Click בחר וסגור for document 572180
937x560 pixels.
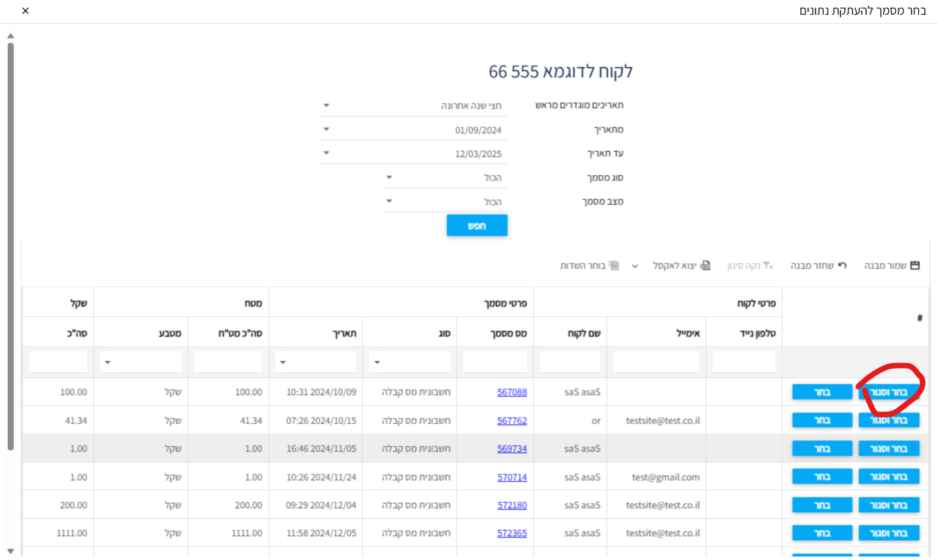(x=889, y=505)
